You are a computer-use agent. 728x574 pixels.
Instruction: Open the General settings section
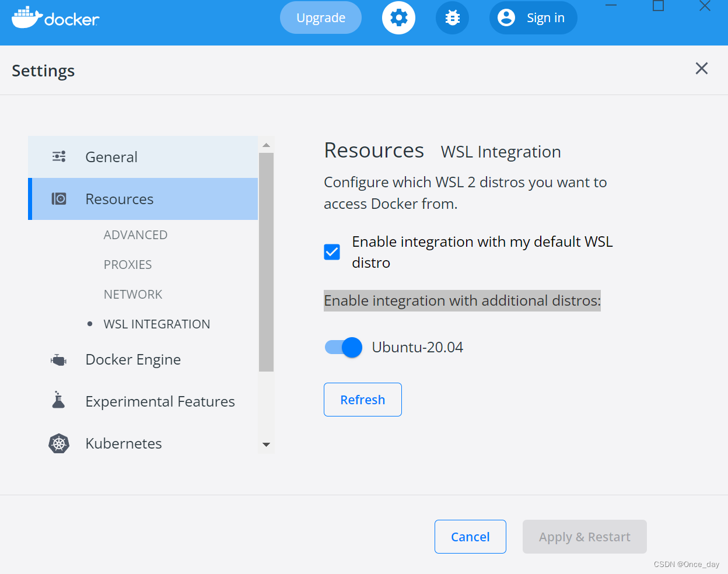tap(143, 157)
